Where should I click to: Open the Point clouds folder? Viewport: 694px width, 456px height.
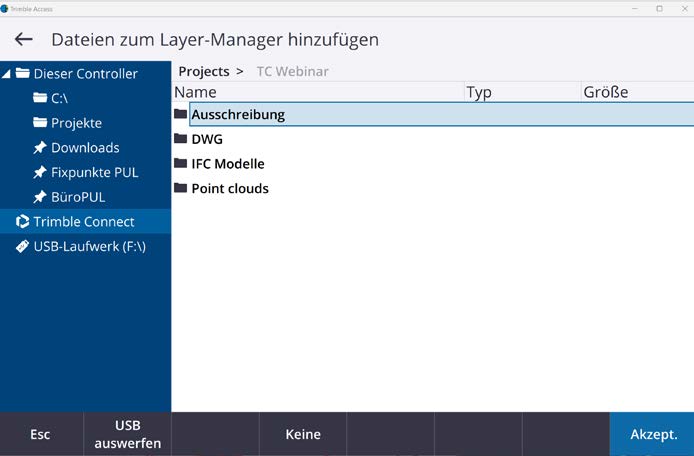(229, 189)
